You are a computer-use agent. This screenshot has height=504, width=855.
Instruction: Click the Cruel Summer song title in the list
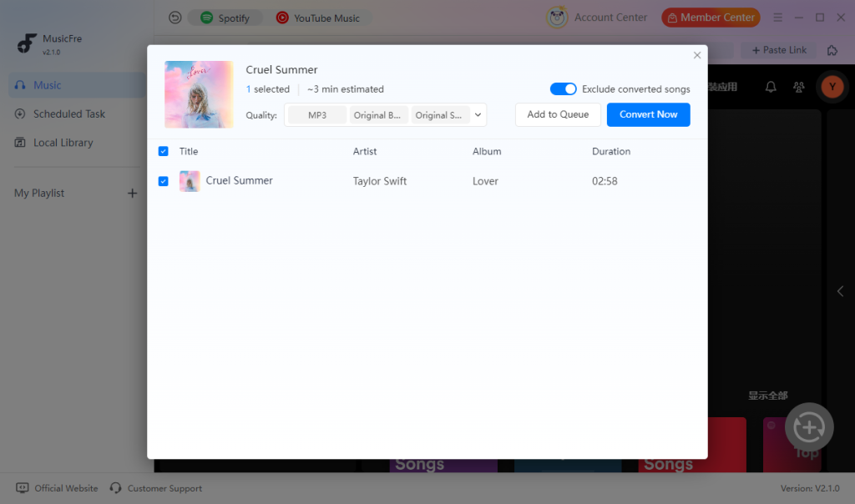tap(240, 180)
